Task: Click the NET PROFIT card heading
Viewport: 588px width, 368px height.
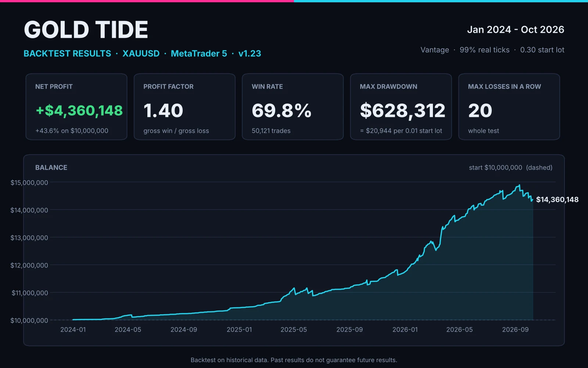Action: (x=54, y=86)
